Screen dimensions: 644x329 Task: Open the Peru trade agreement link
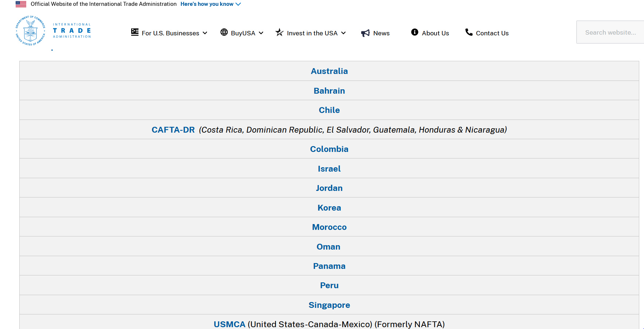tap(329, 285)
